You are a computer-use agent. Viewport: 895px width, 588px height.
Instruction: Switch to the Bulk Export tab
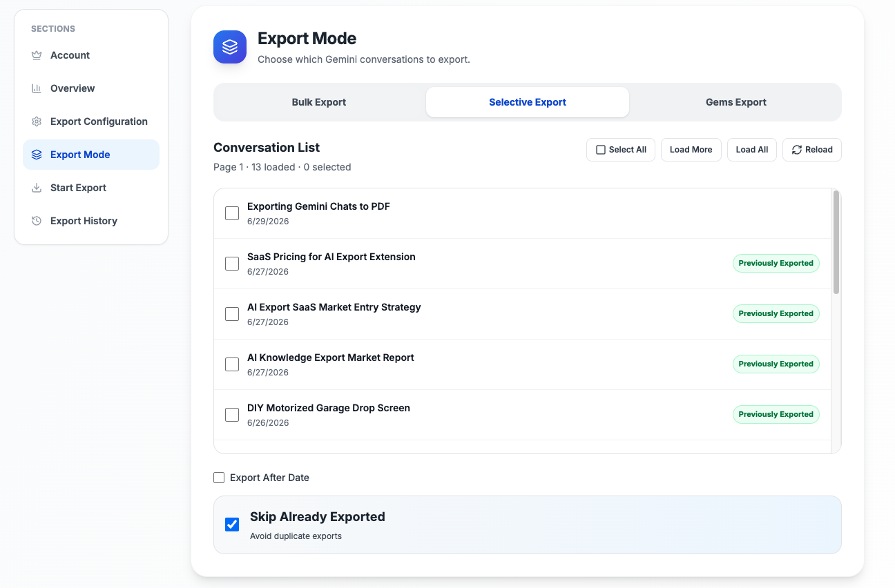coord(319,102)
